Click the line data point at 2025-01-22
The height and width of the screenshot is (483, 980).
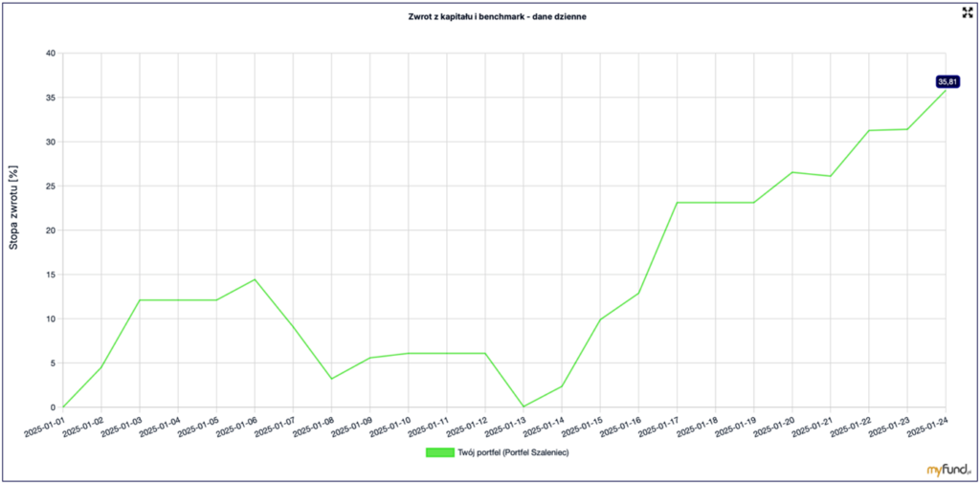tap(869, 131)
